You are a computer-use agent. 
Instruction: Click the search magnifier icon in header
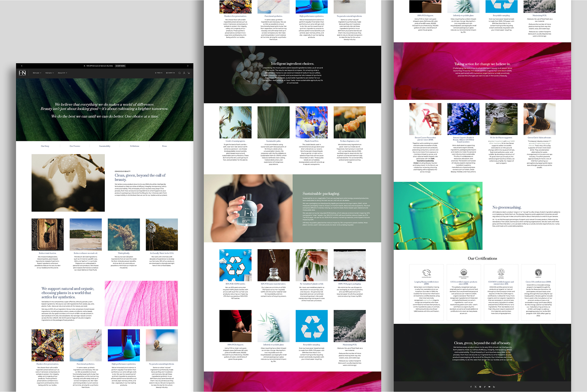click(x=179, y=73)
